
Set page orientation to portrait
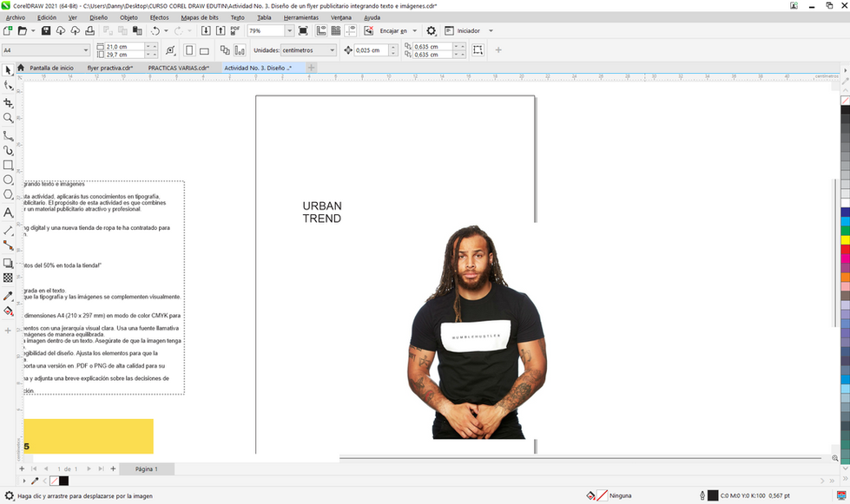[x=189, y=50]
